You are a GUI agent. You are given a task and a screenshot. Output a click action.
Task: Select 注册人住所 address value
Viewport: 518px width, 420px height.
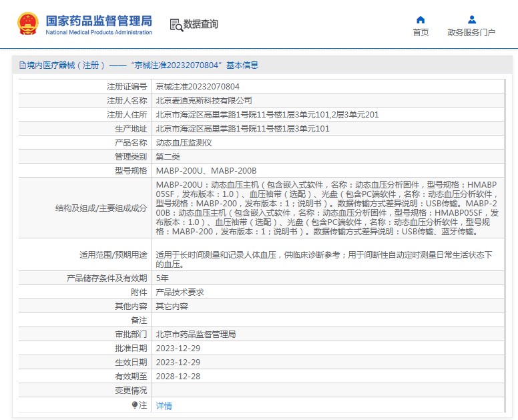pos(267,115)
